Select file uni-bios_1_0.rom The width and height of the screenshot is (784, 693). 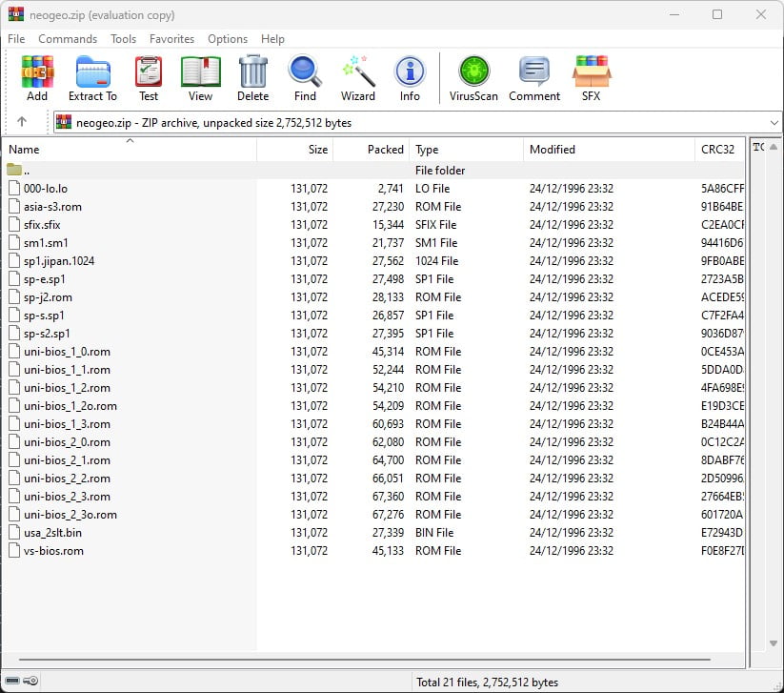coord(67,351)
